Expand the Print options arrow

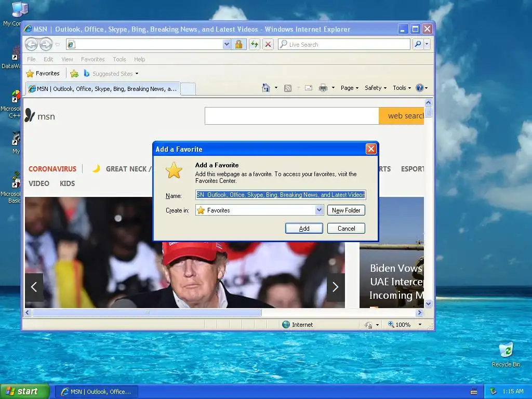click(x=333, y=88)
